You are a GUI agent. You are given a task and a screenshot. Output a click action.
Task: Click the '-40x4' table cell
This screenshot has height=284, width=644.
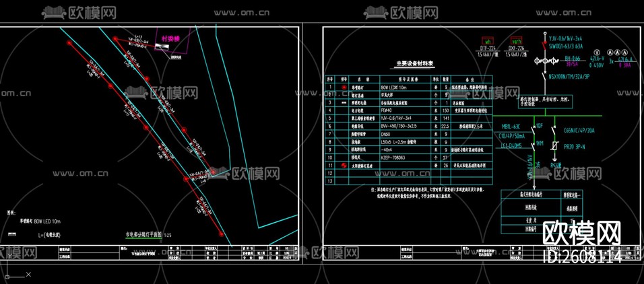point(405,149)
